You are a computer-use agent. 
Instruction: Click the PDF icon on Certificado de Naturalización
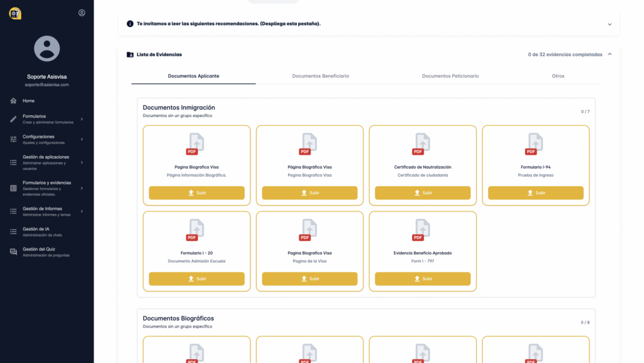coord(423,144)
